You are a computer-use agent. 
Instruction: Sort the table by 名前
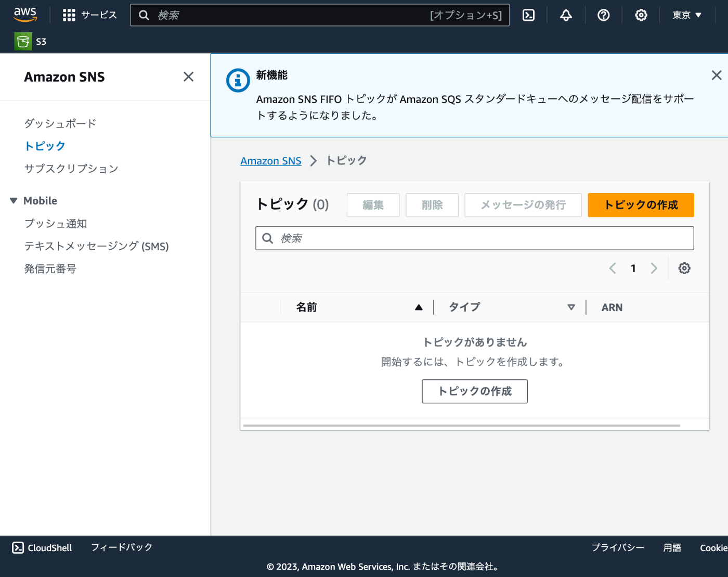point(359,307)
